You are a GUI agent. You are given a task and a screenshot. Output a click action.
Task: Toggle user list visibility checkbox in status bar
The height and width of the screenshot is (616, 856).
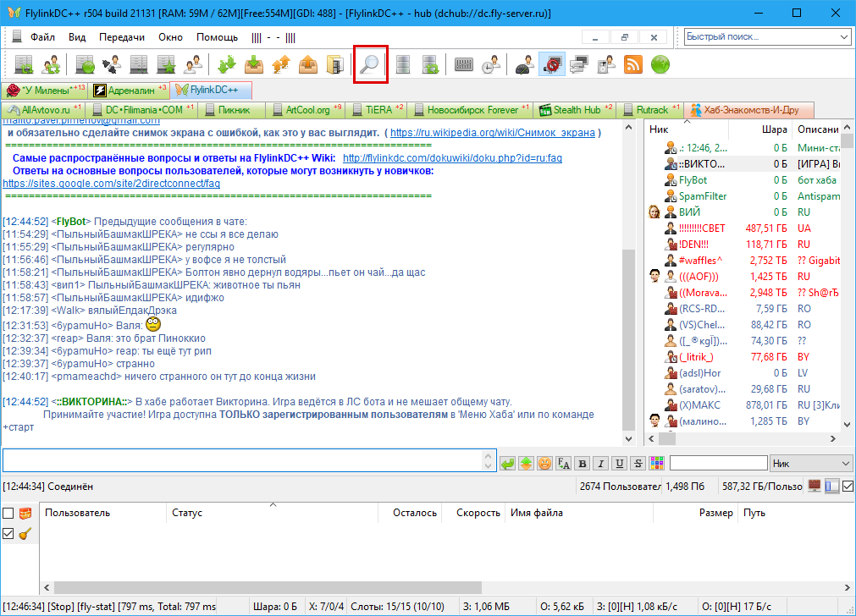pyautogui.click(x=848, y=487)
